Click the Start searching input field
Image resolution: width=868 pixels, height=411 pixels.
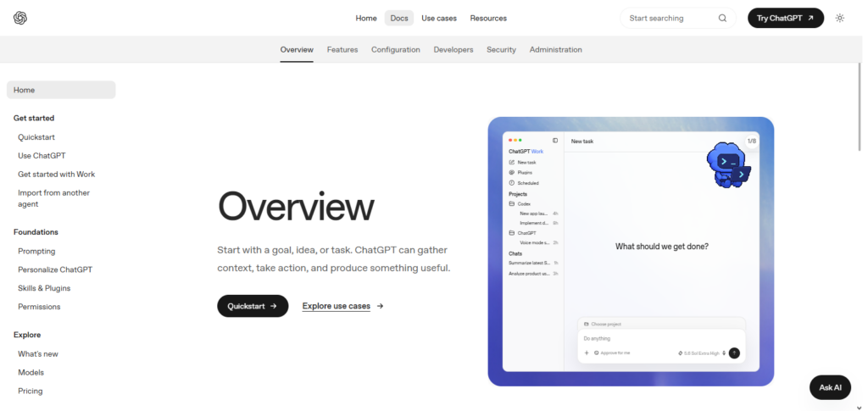coord(677,18)
